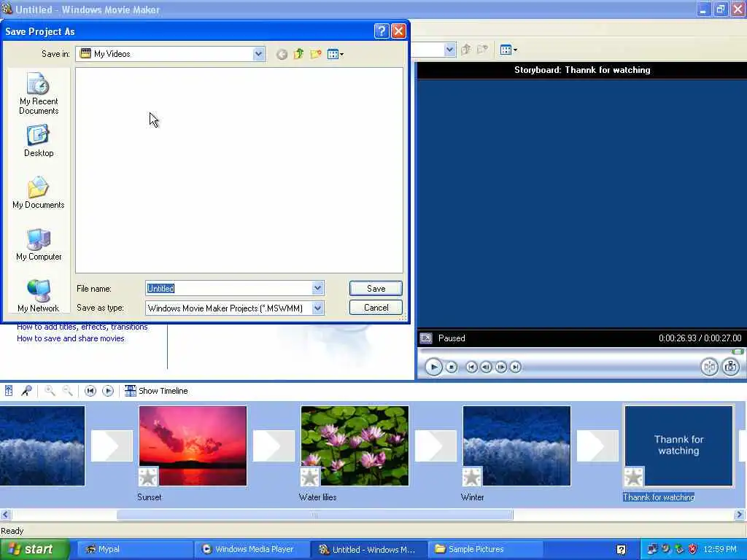747x560 pixels.
Task: Expand the collections location dropdown arrow
Action: [449, 50]
